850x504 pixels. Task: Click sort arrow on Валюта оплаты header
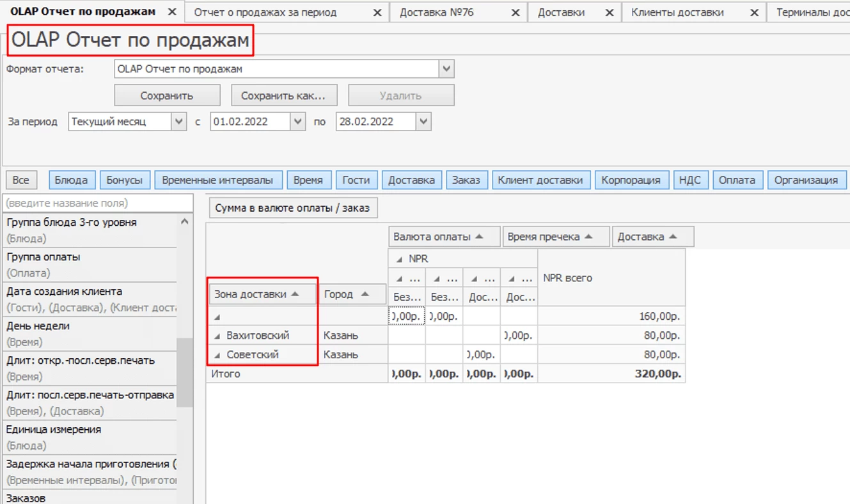(478, 237)
